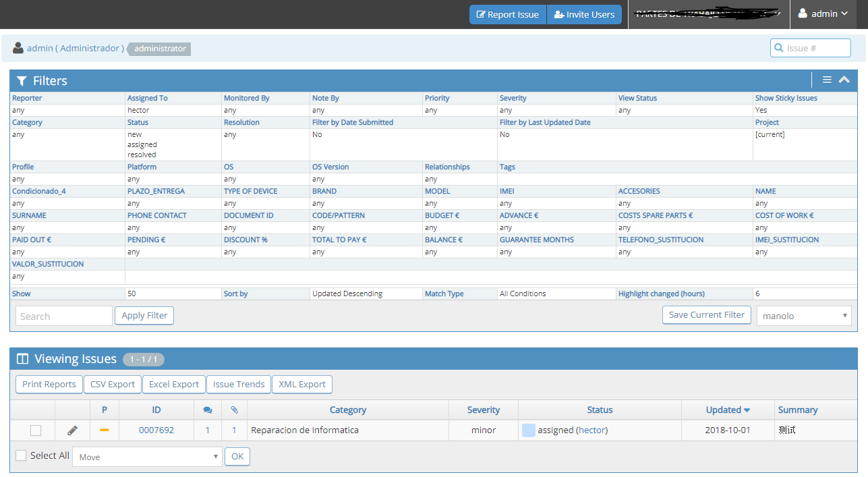The image size is (868, 477).
Task: Open the saved filter dropdown showing manolo
Action: click(x=804, y=316)
